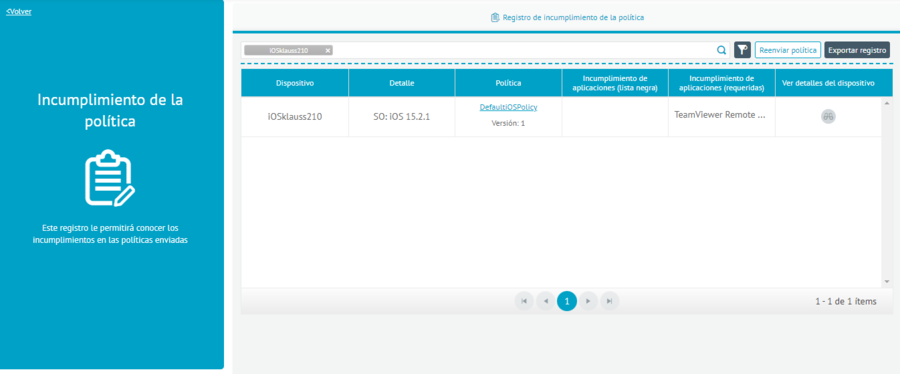Sort by the Política column header
This screenshot has height=374, width=900.
508,83
